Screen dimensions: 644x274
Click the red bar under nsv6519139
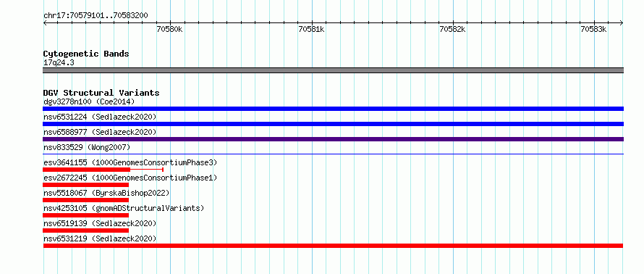[x=86, y=231]
